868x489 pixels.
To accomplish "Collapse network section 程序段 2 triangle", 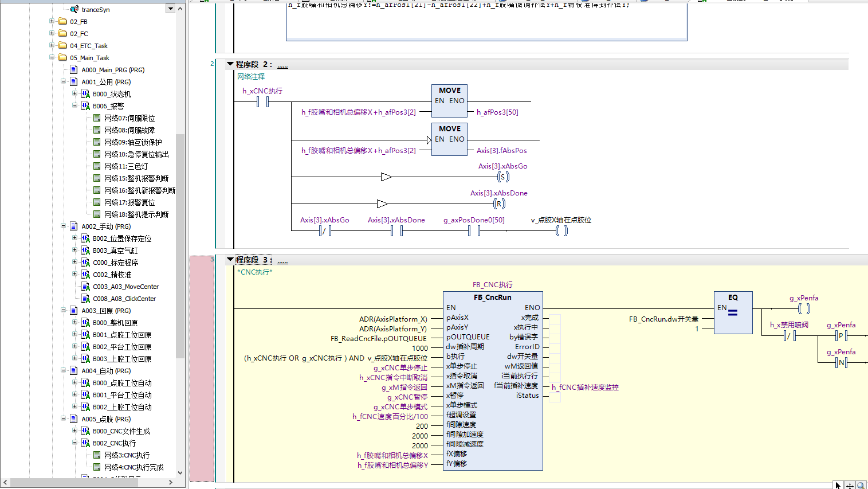I will [230, 64].
